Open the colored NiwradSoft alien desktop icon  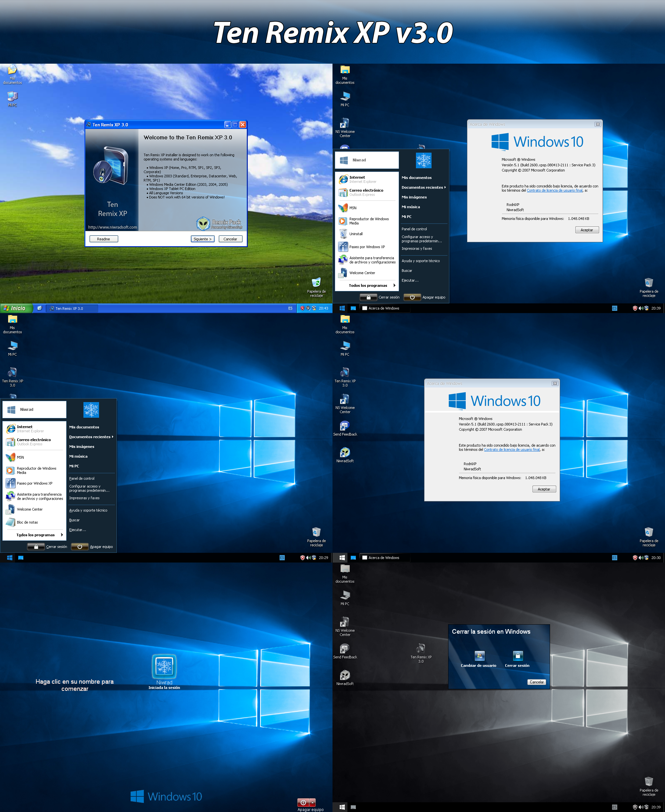(345, 455)
